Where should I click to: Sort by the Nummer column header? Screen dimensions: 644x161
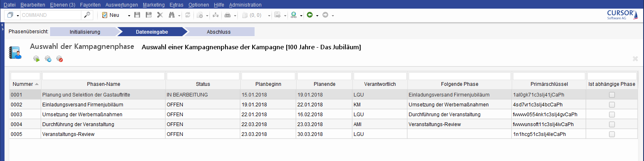pyautogui.click(x=25, y=84)
